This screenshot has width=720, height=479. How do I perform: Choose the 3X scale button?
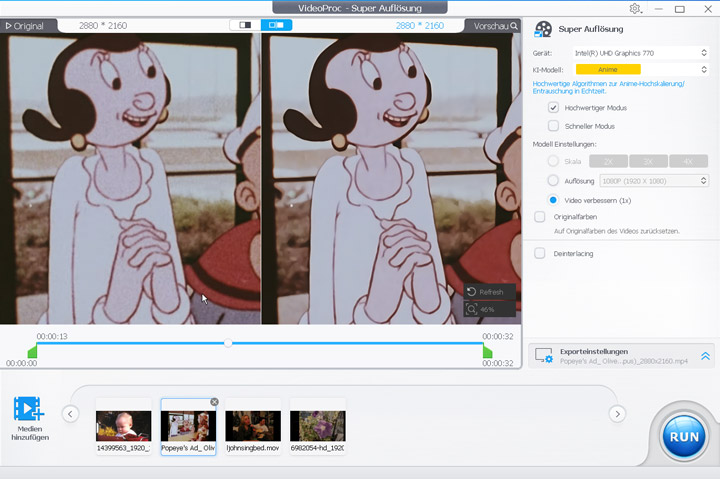(648, 161)
